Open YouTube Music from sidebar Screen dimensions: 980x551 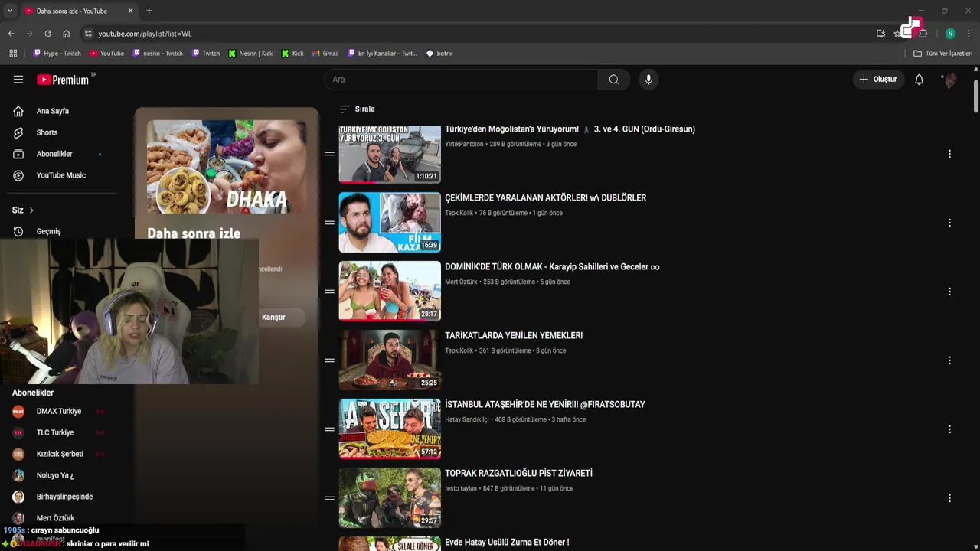click(63, 175)
